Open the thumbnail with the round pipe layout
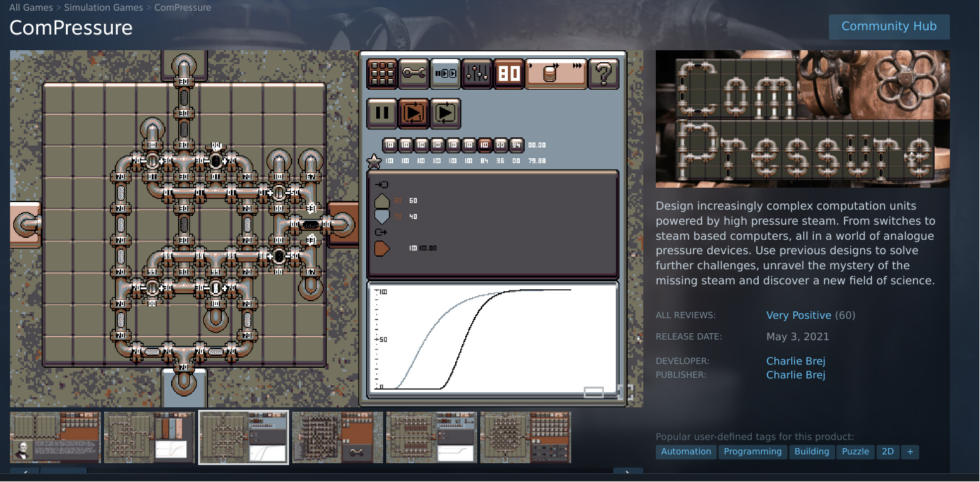The height and width of the screenshot is (482, 980). point(525,437)
